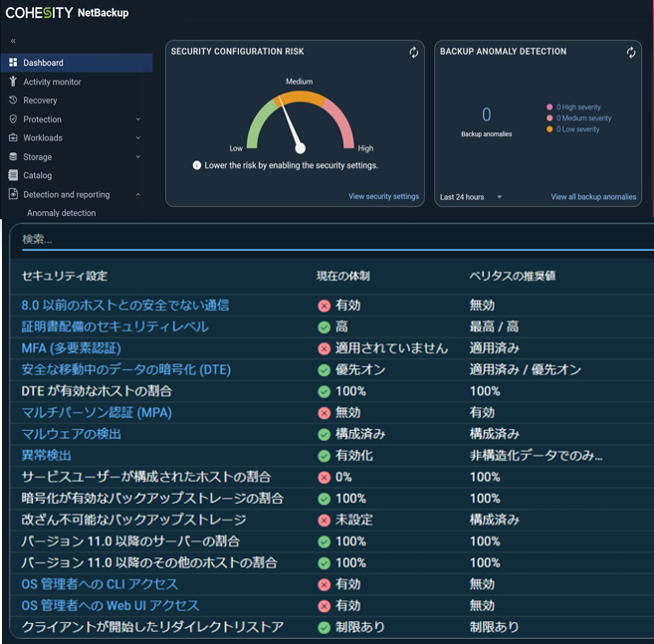Click the red status icon for サービスユーザー row
Viewport: 654px width, 644px height.
(x=325, y=477)
